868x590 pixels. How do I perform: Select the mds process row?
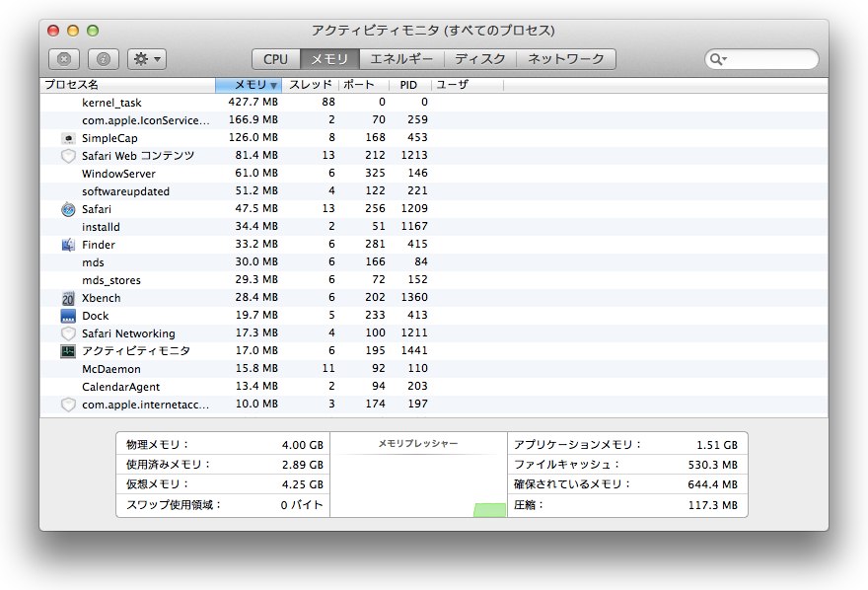tap(434, 261)
